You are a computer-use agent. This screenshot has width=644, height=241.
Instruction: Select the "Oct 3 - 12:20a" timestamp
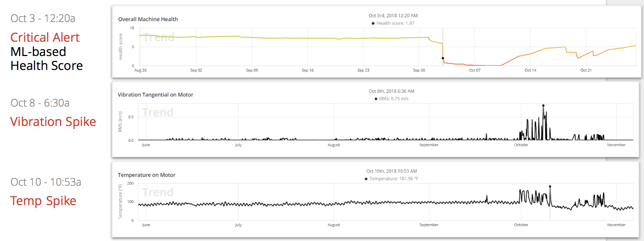(x=43, y=18)
